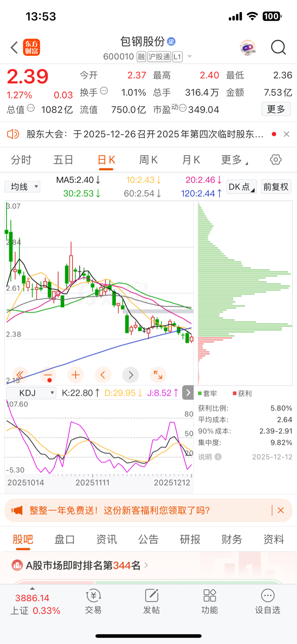Close the orange promo banner
The width and height of the screenshot is (297, 644).
coord(281,510)
